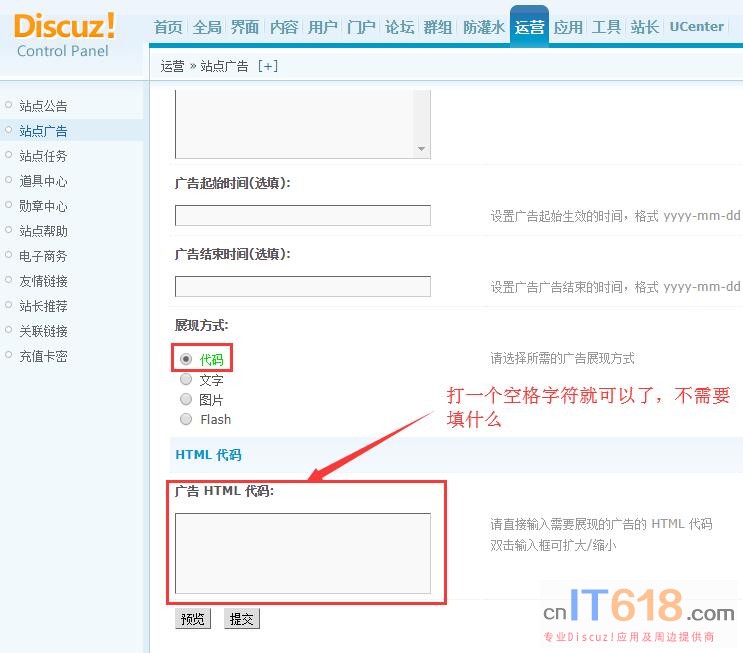
Task: Select the 文字 display mode radio
Action: (186, 379)
